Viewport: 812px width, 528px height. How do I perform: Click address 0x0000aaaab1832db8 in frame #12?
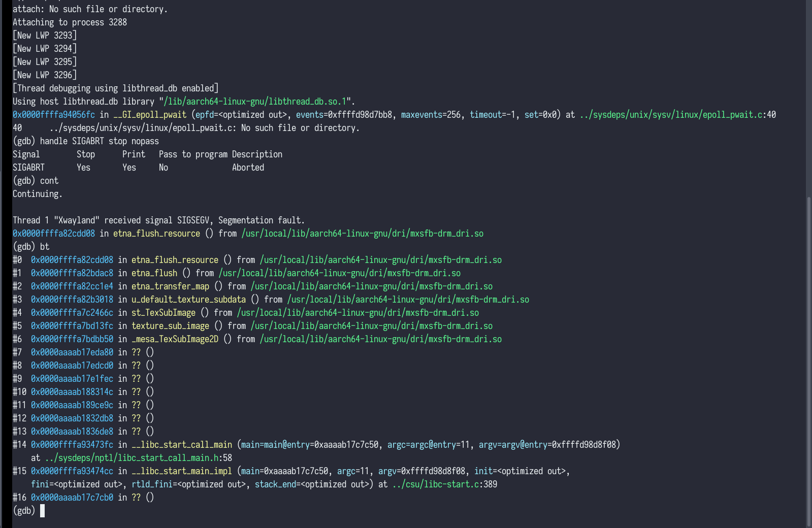[72, 418]
